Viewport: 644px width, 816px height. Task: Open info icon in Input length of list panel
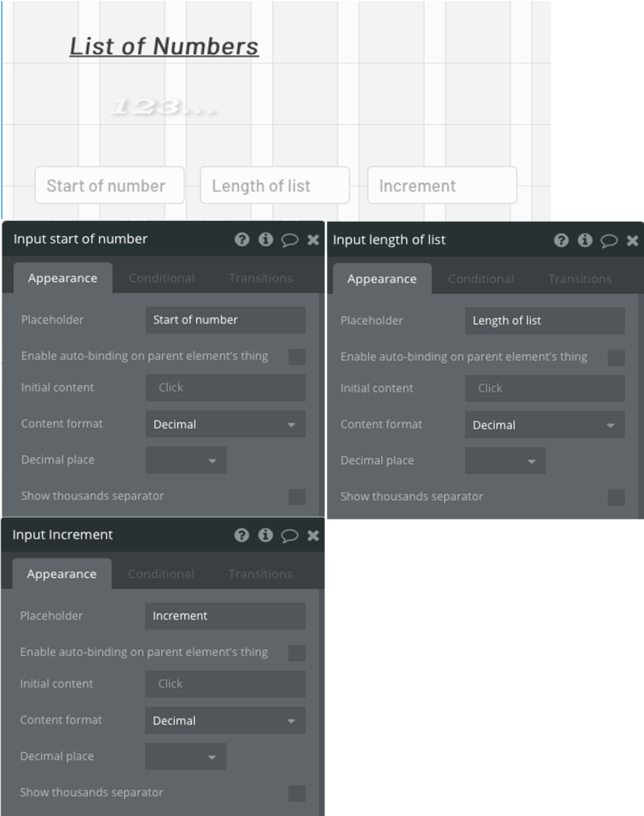point(585,240)
